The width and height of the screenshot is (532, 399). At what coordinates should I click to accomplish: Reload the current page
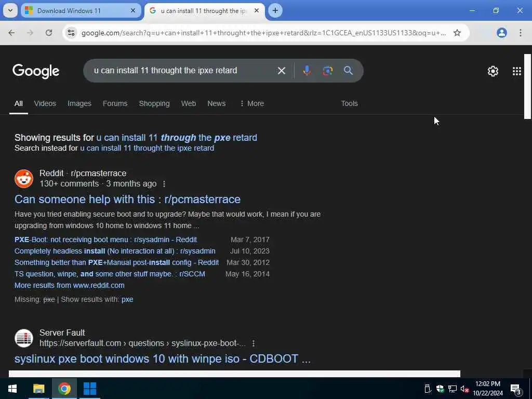(49, 33)
